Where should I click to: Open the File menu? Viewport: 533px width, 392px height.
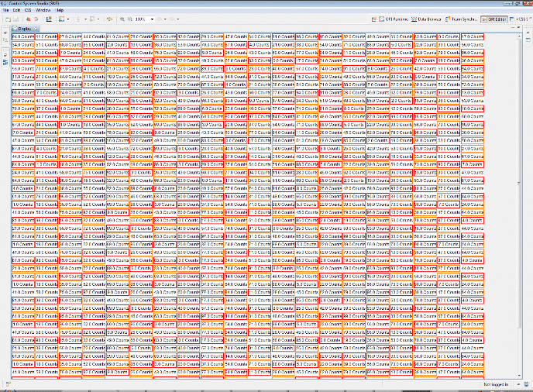(x=6, y=9)
